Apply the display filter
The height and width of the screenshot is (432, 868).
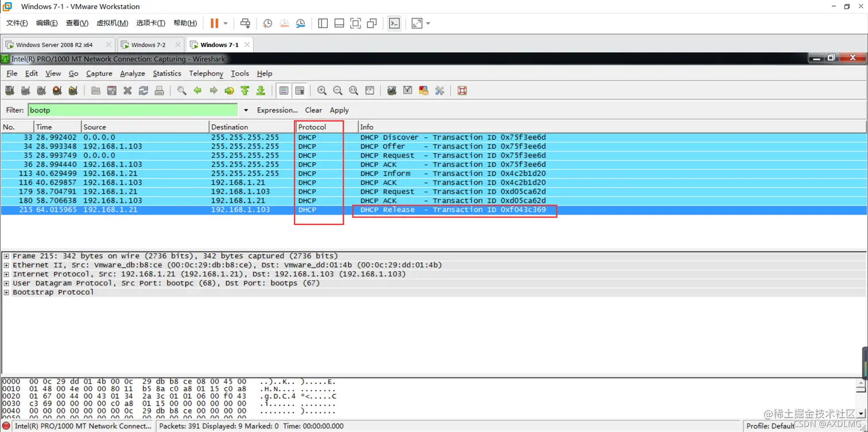(x=339, y=110)
